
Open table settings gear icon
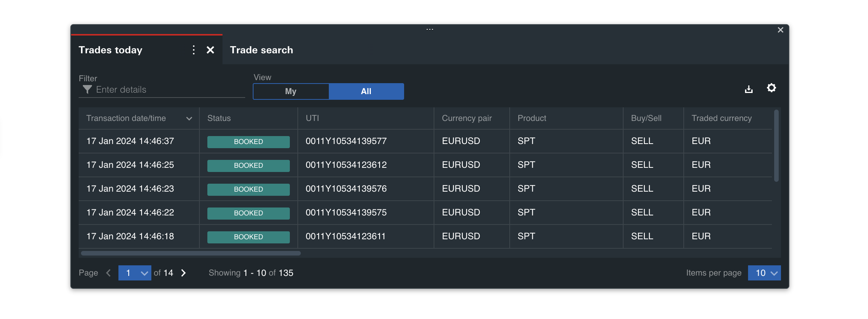[771, 88]
